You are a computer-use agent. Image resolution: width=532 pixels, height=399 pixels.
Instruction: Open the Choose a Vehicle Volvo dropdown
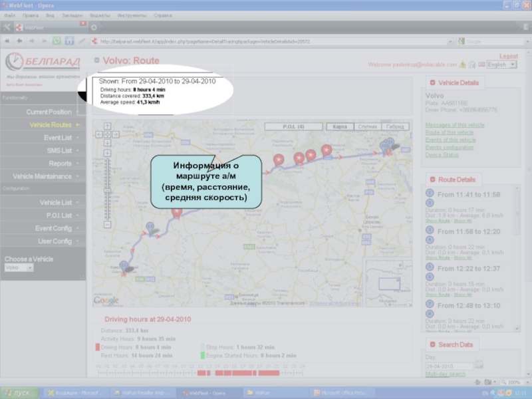[x=19, y=268]
